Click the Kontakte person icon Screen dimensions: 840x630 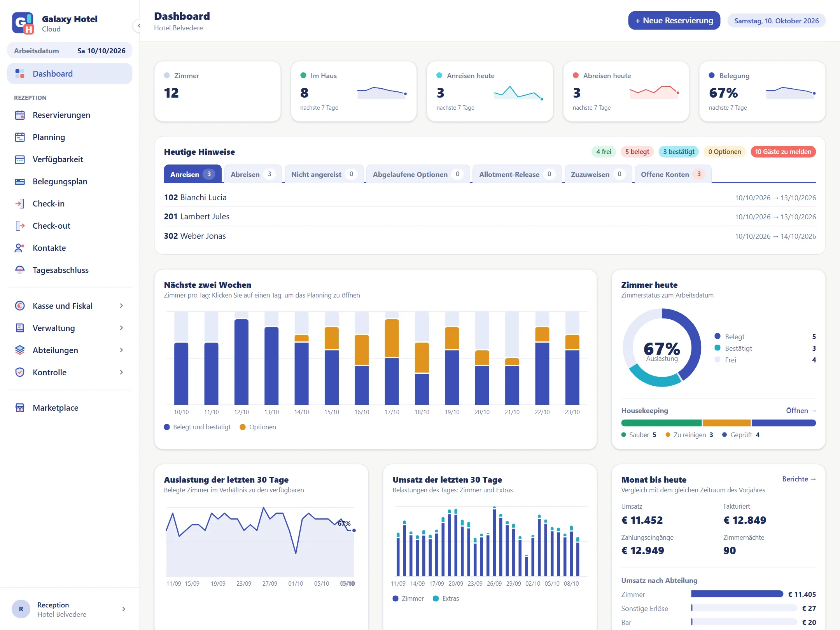point(20,248)
